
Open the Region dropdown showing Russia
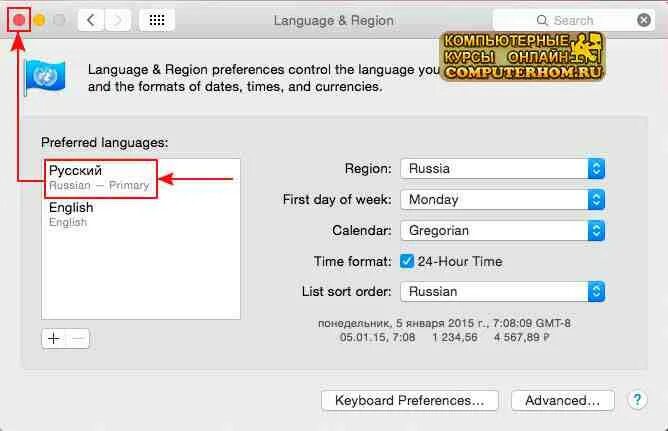(x=503, y=169)
